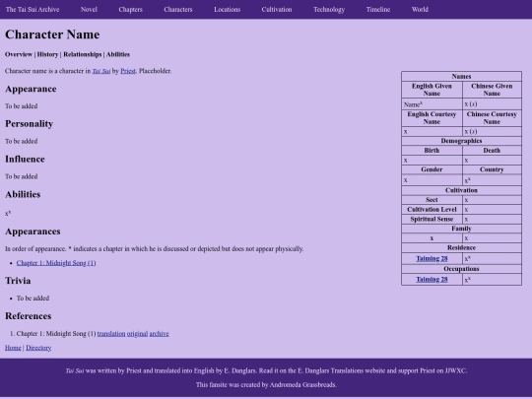
Task: Click the Character Name page heading
Action: [x=52, y=34]
